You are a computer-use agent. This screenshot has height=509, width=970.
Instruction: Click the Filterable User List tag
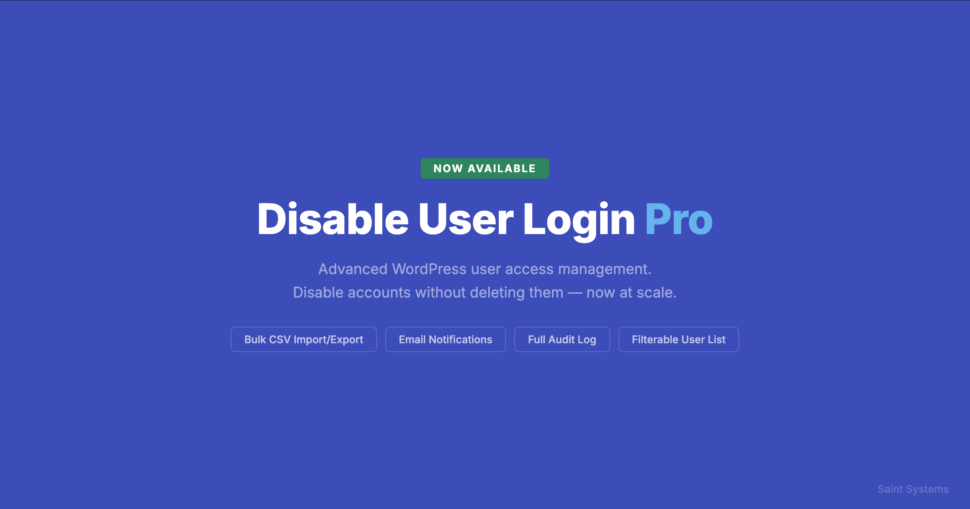[x=678, y=340]
